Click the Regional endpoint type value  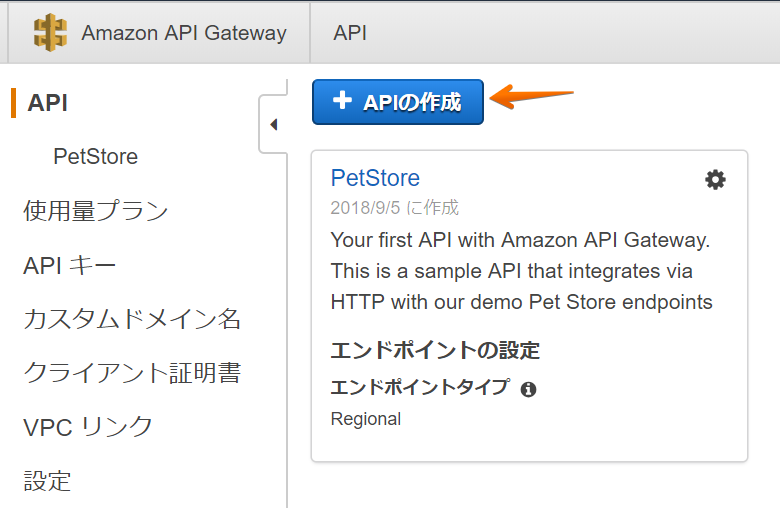click(x=366, y=419)
